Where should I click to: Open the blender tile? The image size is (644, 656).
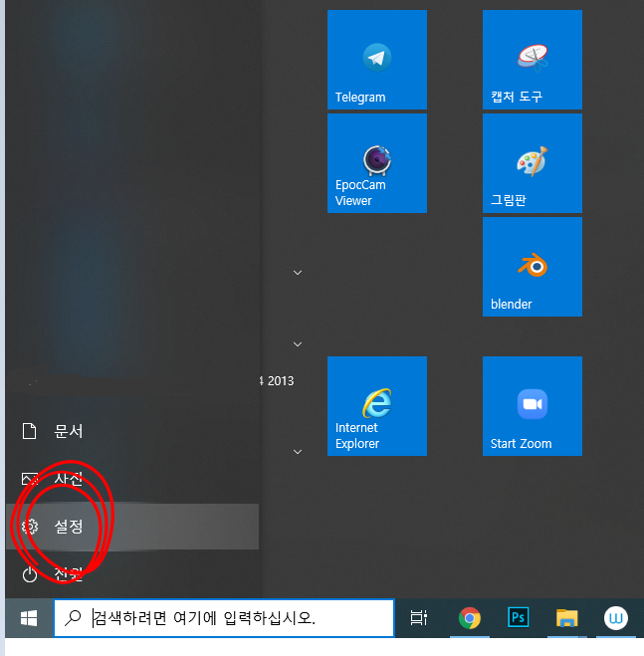coord(533,267)
